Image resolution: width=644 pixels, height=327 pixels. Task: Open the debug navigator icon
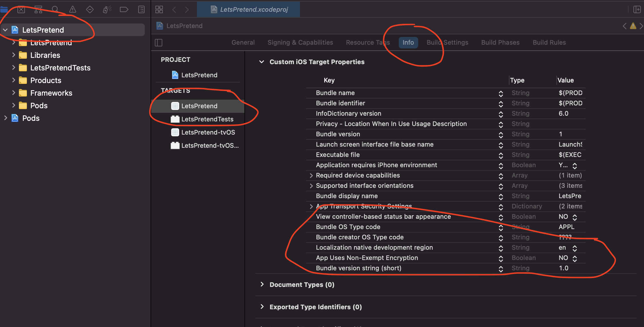107,9
